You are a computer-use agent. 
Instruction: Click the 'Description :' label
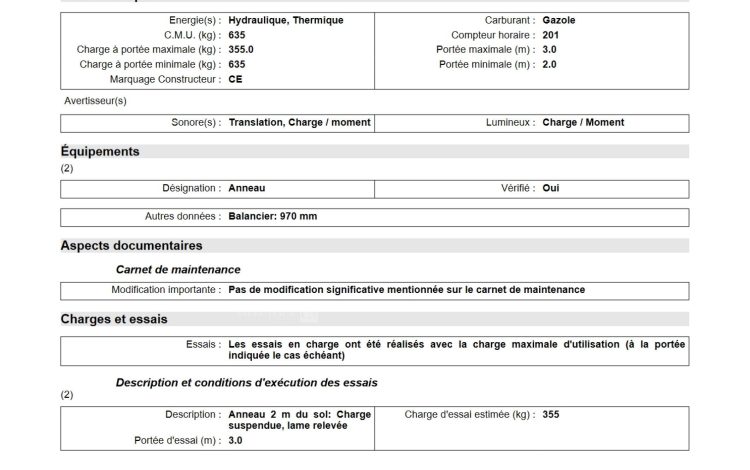193,415
